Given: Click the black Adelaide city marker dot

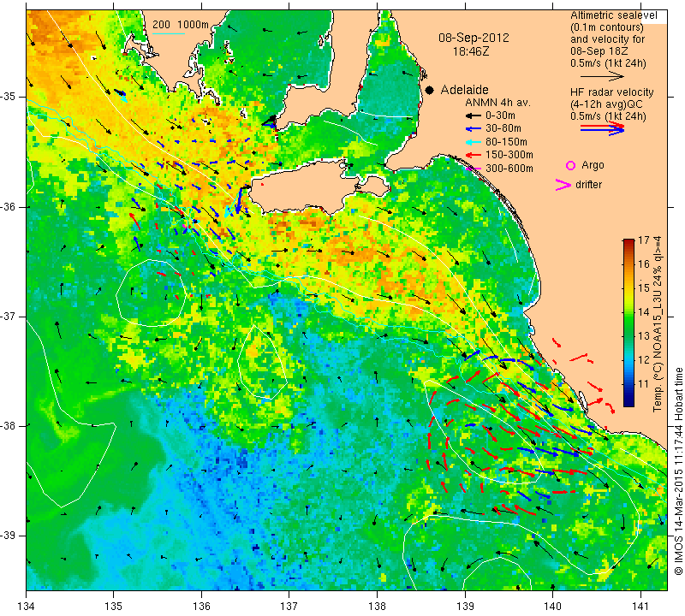Looking at the screenshot, I should [430, 90].
